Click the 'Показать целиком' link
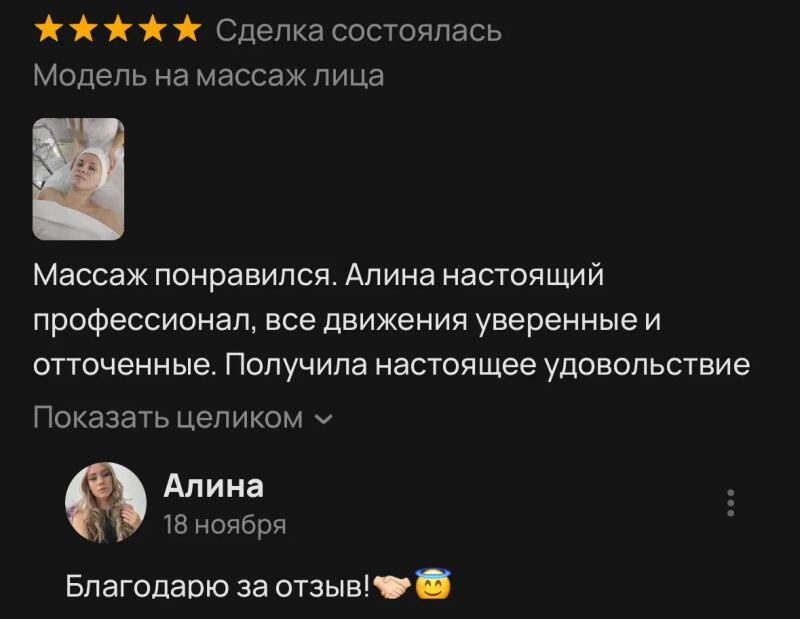 coord(168,417)
